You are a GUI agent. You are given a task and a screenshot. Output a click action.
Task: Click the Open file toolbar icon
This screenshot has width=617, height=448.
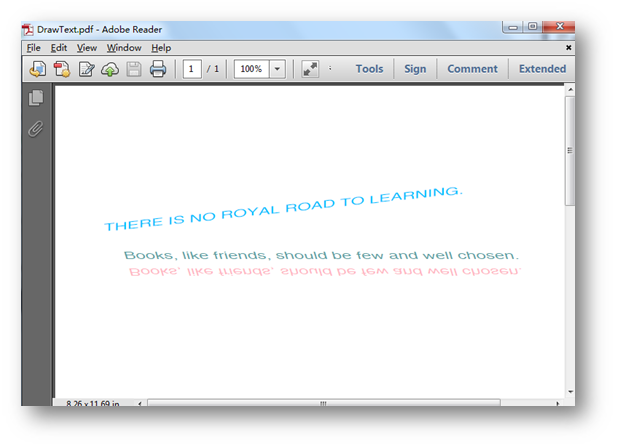[x=38, y=69]
